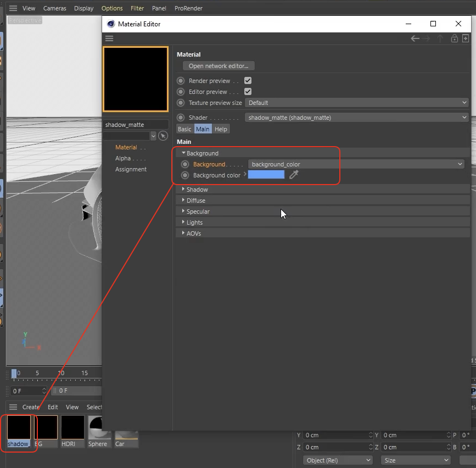Click the Perspective viewport label

[25, 20]
